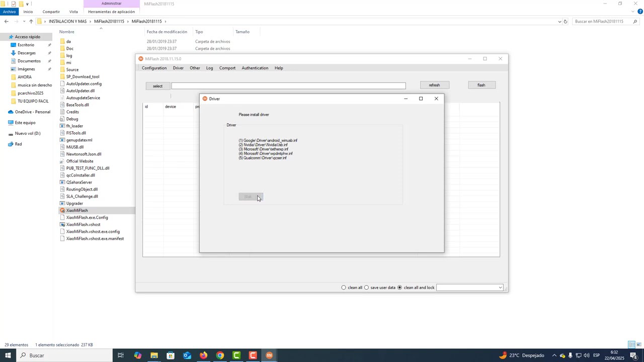Image resolution: width=644 pixels, height=362 pixels.
Task: Open Copilot icon on taskbar
Action: click(137, 355)
